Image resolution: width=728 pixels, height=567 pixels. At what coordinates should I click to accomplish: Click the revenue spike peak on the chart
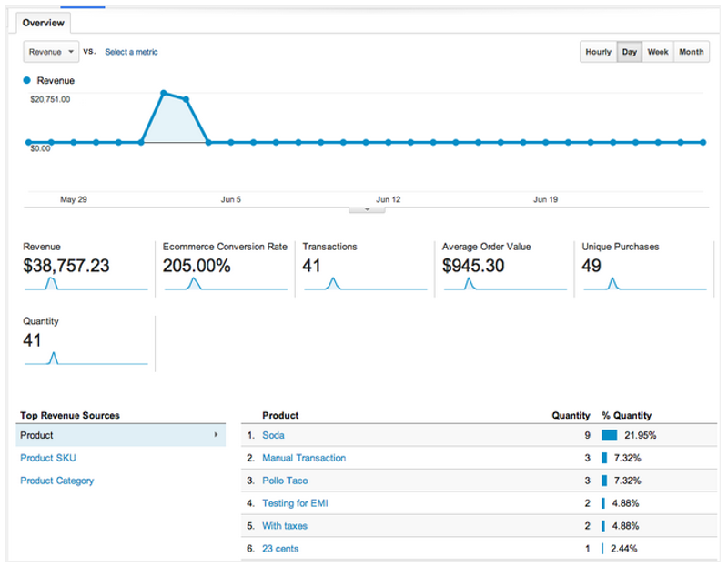(164, 93)
